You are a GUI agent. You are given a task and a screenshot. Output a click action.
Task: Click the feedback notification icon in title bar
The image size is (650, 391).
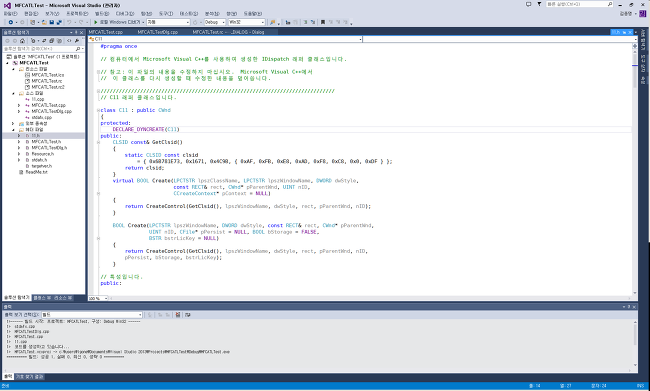pos(528,4)
